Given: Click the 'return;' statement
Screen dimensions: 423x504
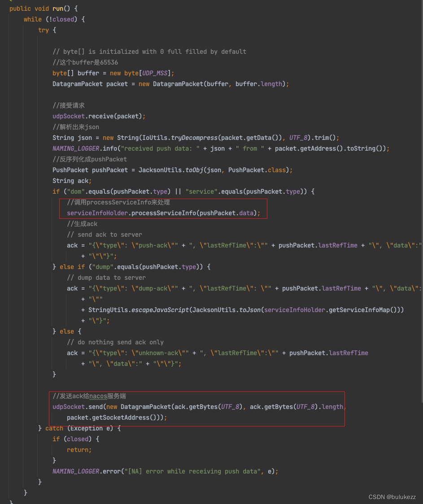Looking at the screenshot, I should (x=79, y=450).
